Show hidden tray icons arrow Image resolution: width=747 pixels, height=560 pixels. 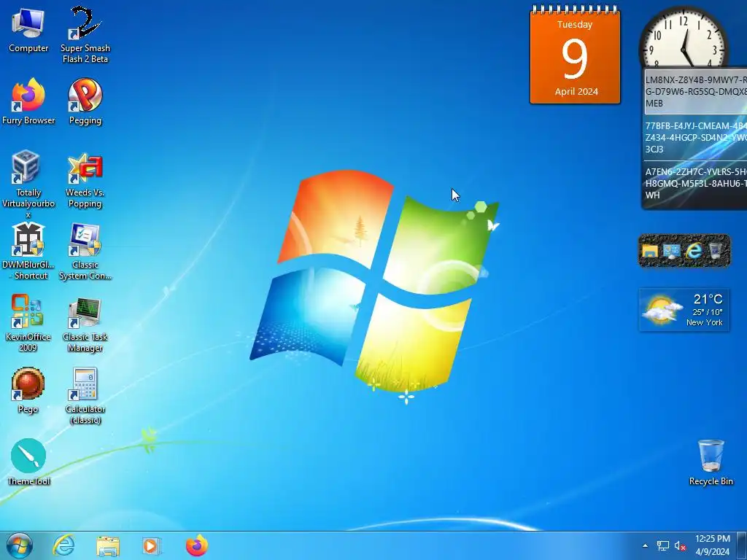tap(645, 545)
